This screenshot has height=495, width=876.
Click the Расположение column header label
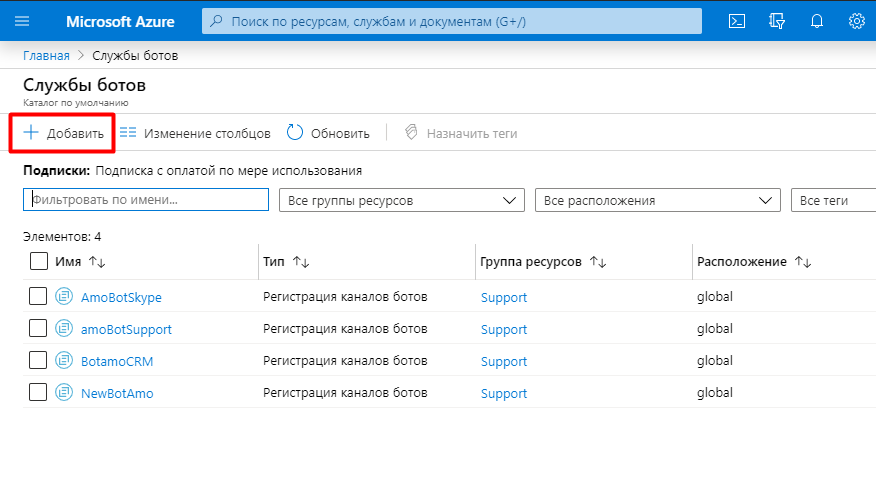point(742,261)
